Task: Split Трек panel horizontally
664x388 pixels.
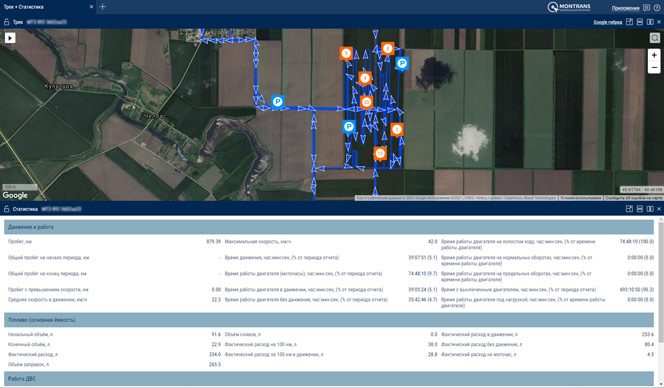Action: pyautogui.click(x=640, y=22)
